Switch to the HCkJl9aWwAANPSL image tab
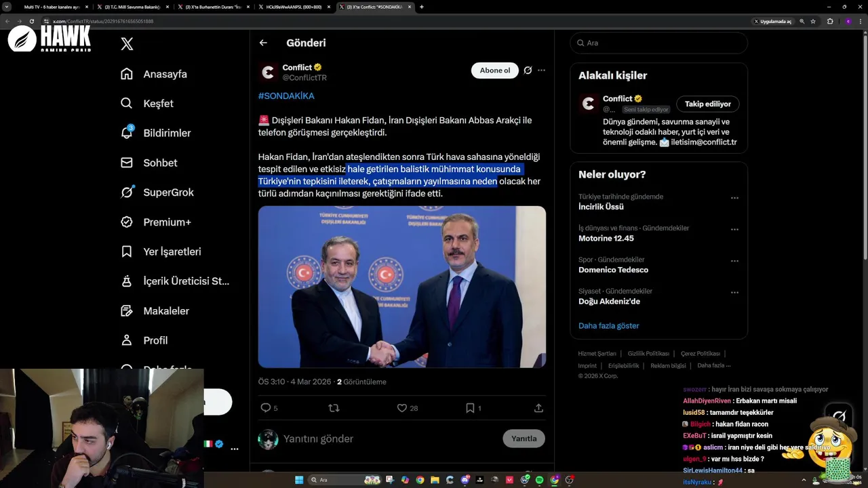Screen dimensions: 868x488 (294, 7)
